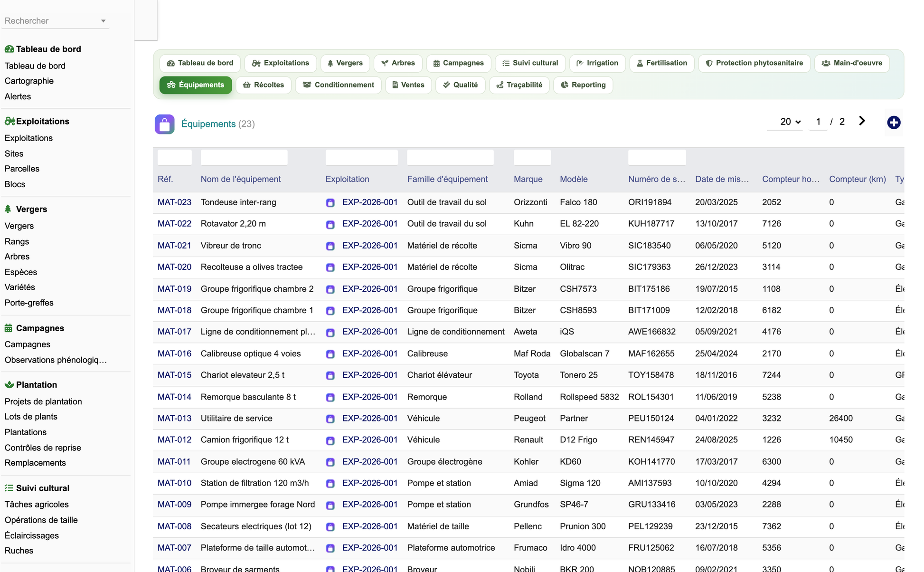This screenshot has height=572, width=924.
Task: Switch to the Irrigation tab
Action: point(597,63)
